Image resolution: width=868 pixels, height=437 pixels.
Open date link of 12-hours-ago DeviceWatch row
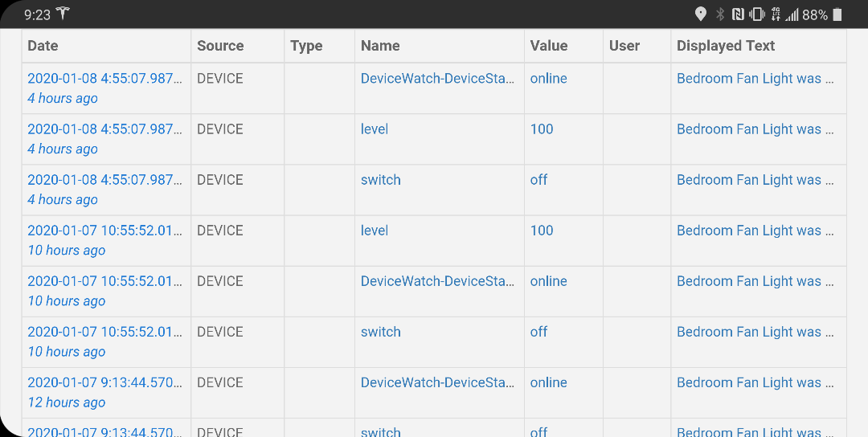pyautogui.click(x=104, y=383)
